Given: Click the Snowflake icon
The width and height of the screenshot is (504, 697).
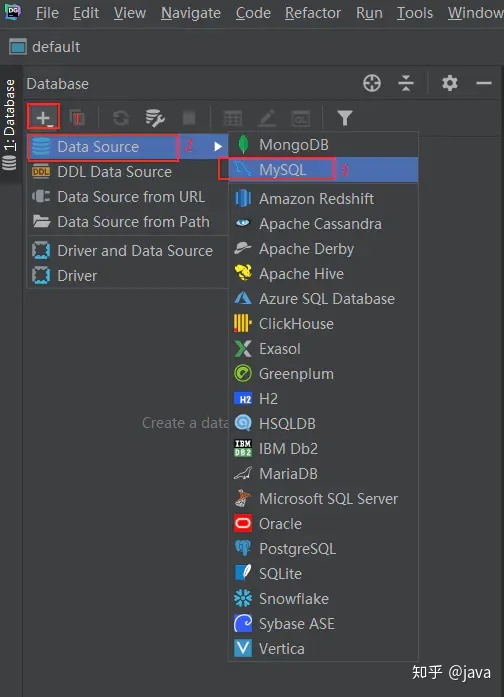Looking at the screenshot, I should (243, 598).
